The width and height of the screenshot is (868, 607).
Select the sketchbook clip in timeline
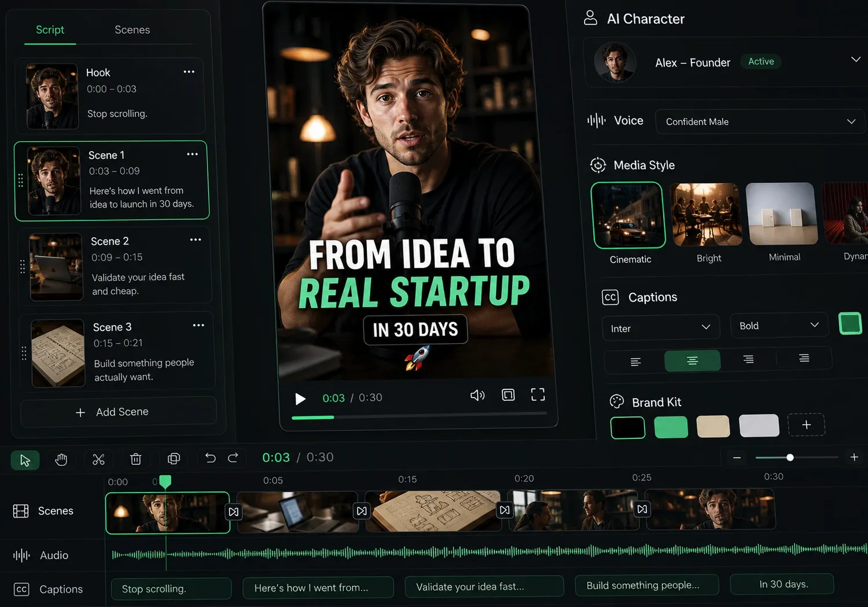[433, 511]
